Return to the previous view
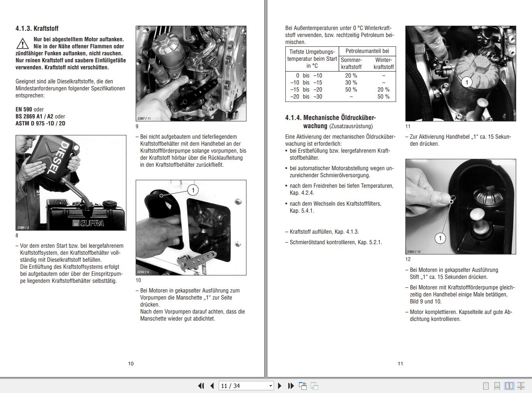This screenshot has height=393, width=532. (x=303, y=386)
